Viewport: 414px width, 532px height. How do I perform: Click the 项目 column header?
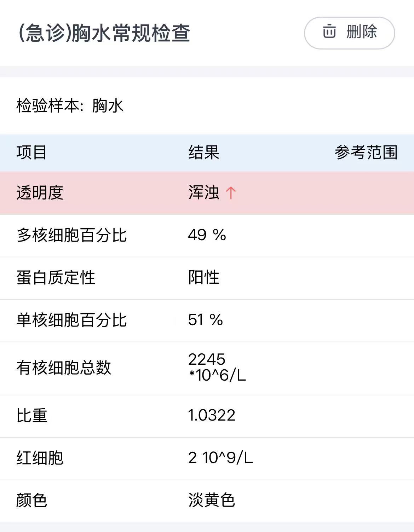tap(31, 152)
